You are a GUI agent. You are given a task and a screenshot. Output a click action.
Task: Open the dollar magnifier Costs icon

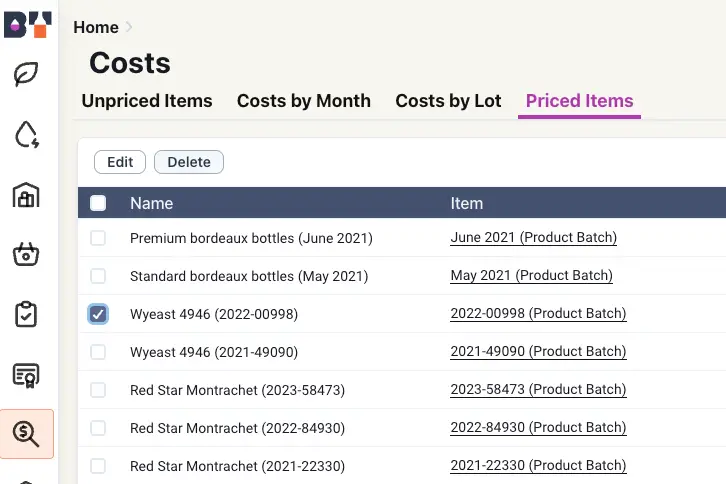click(x=27, y=434)
